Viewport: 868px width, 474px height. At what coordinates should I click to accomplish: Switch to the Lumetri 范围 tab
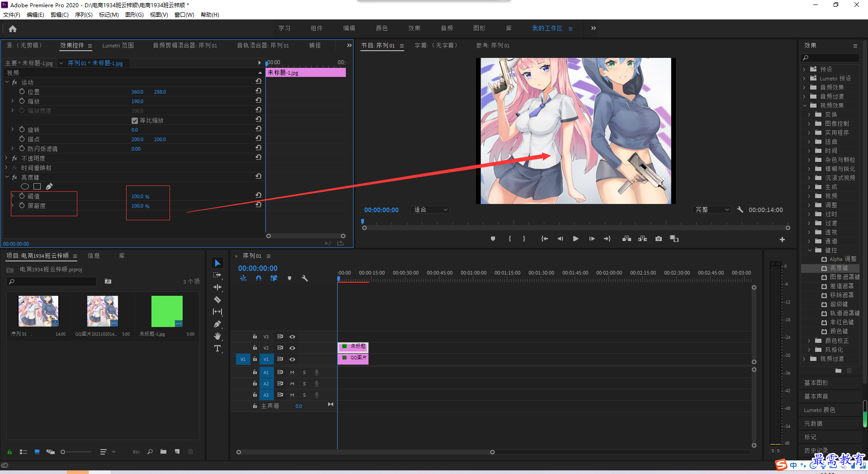point(118,46)
